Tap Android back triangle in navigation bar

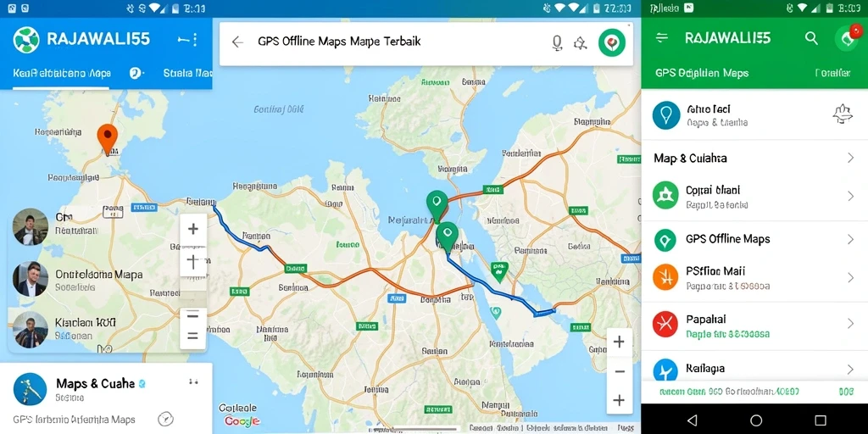[692, 420]
